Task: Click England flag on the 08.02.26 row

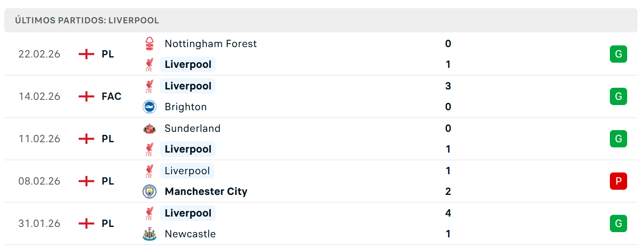Action: [x=86, y=181]
